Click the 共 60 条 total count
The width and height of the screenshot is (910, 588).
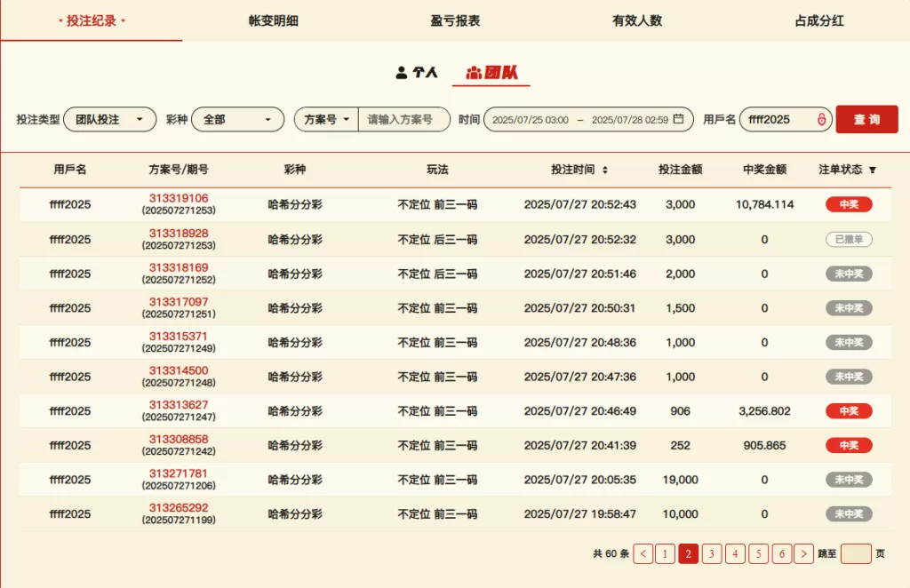pos(611,553)
